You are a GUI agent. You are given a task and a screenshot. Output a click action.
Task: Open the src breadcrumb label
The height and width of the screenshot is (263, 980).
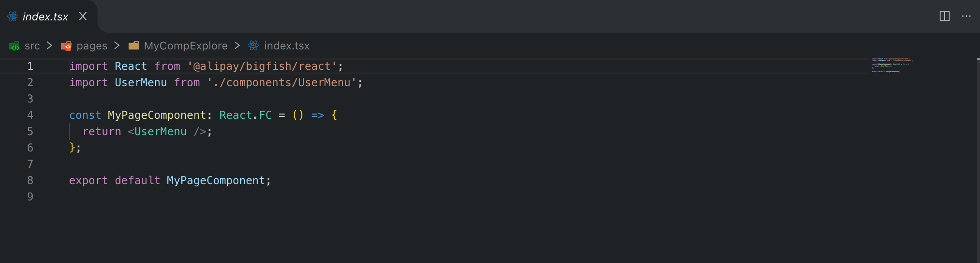(32, 46)
